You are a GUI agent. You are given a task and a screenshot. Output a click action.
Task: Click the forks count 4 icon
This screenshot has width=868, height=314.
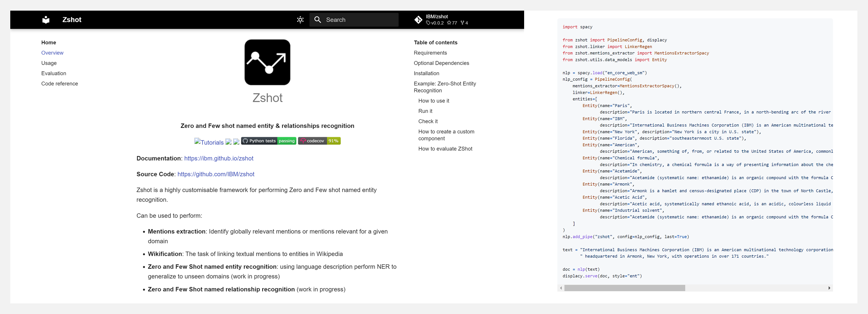click(463, 23)
